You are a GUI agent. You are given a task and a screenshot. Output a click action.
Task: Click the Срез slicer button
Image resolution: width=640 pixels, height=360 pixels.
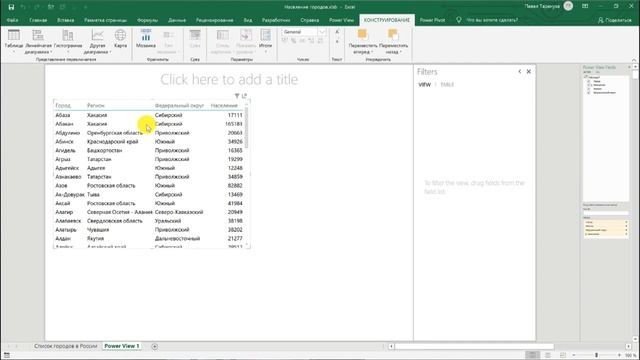(x=195, y=39)
